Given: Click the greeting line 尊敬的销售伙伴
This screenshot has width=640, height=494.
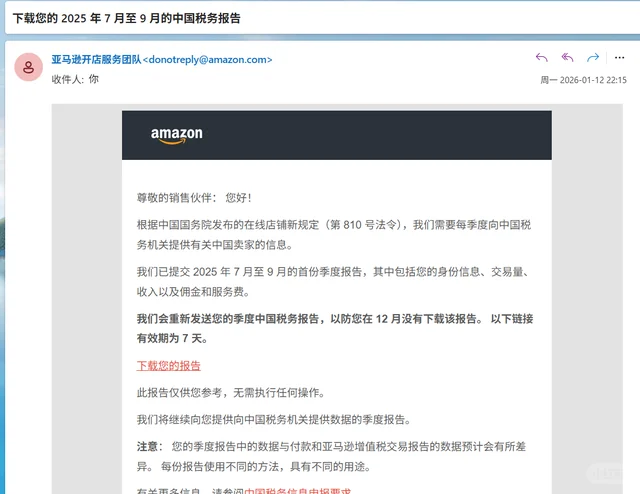Looking at the screenshot, I should 194,198.
